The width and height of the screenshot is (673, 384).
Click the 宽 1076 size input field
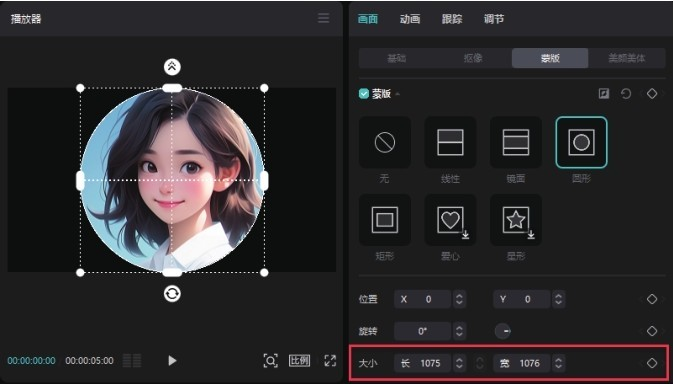tap(522, 363)
